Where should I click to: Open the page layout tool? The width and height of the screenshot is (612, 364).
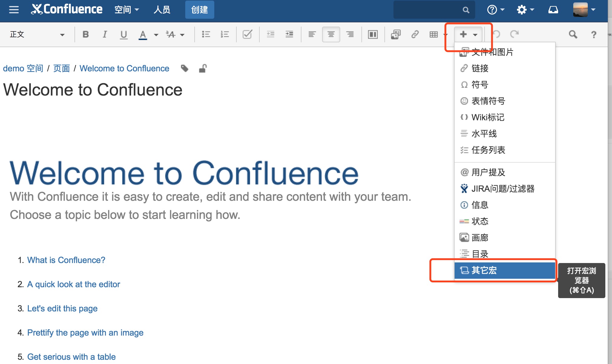pos(373,34)
